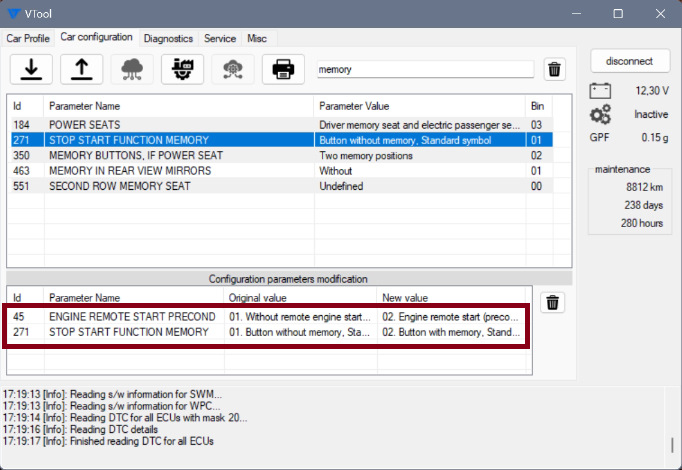Click the 280 hours maintenance value
The width and height of the screenshot is (682, 470).
coord(642,223)
